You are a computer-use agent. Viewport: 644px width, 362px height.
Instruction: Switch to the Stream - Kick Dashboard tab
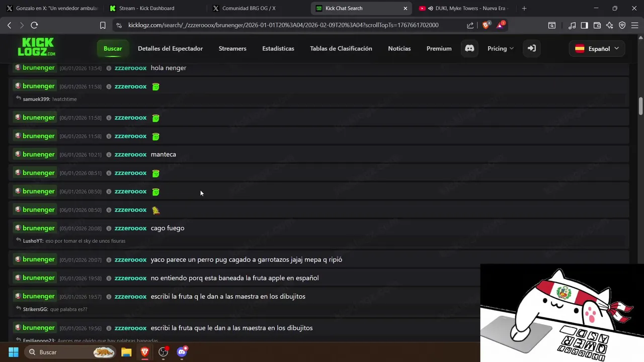[x=154, y=8]
